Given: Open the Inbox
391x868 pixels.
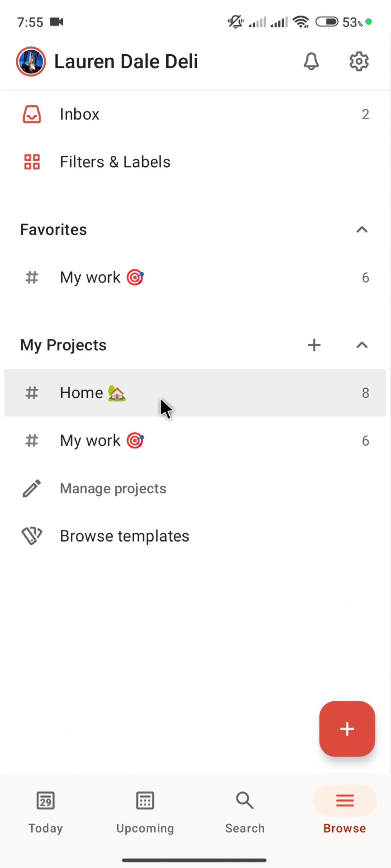Looking at the screenshot, I should coord(80,114).
